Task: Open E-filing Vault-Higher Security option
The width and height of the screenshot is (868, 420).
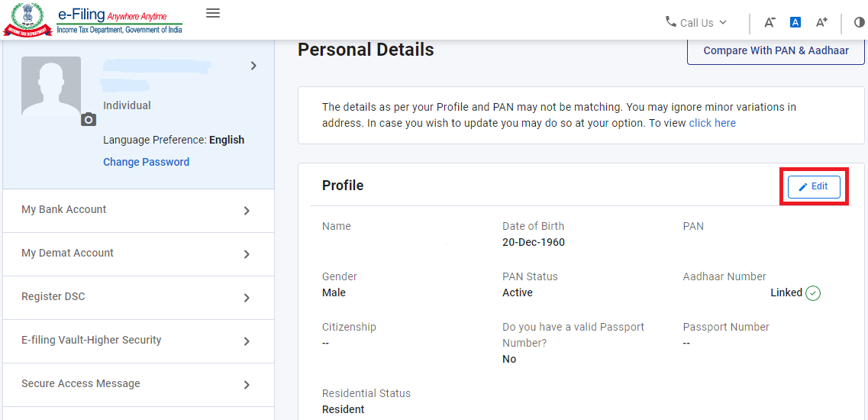Action: click(138, 341)
